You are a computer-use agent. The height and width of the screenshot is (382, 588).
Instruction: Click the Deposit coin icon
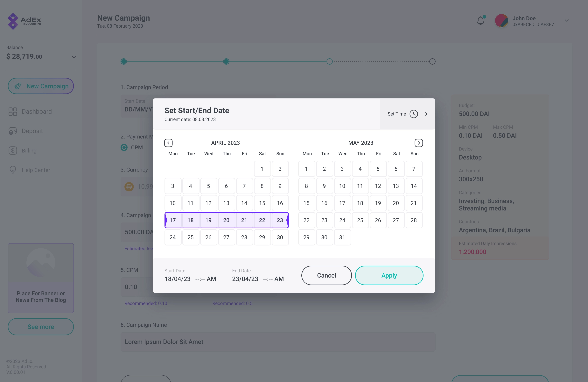pyautogui.click(x=13, y=131)
